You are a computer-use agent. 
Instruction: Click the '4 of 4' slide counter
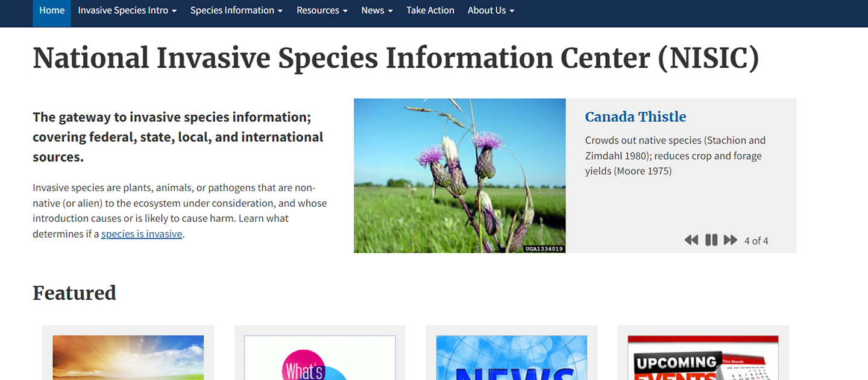click(756, 241)
